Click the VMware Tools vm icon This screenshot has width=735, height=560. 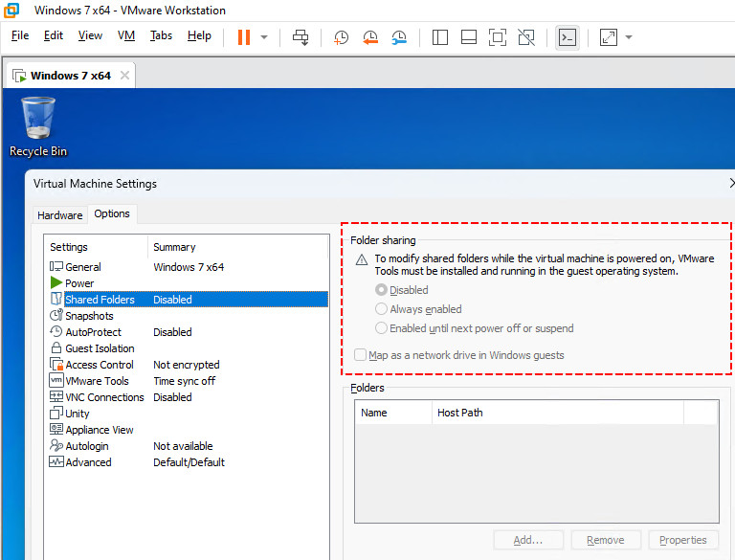[56, 380]
